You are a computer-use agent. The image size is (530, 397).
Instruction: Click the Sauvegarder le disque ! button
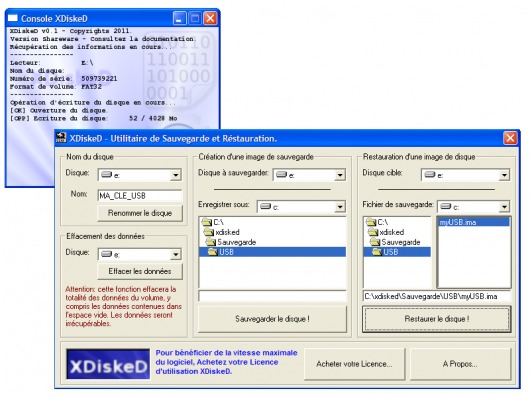pos(272,319)
